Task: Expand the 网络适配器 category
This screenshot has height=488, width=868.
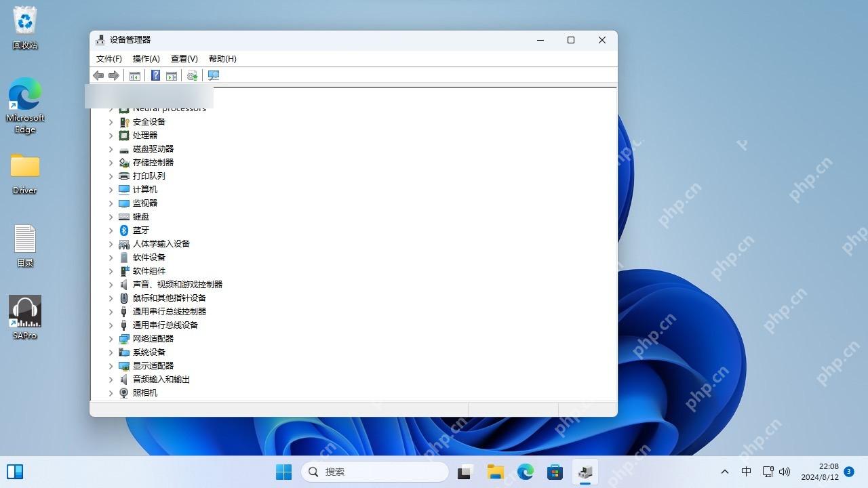Action: (111, 339)
